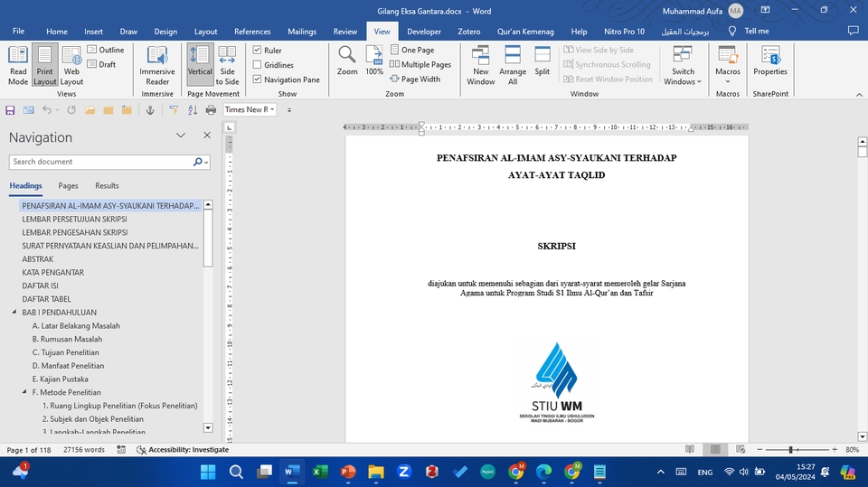Open Immersive Reader
This screenshot has height=487, width=868.
(x=157, y=65)
